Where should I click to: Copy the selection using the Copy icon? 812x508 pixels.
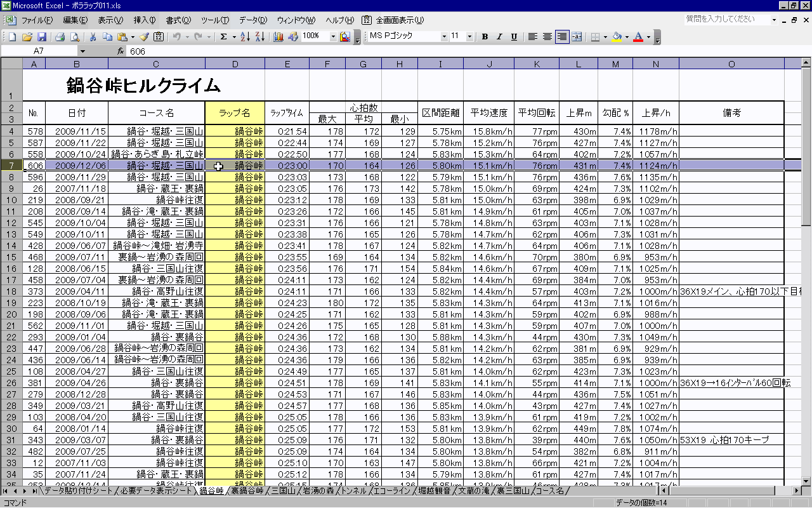click(107, 37)
